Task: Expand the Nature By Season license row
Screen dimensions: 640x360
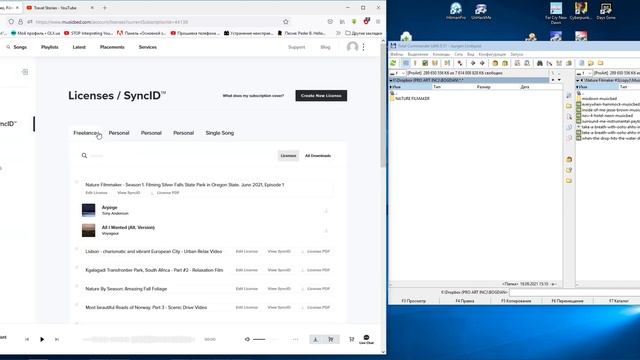Action: pyautogui.click(x=77, y=286)
